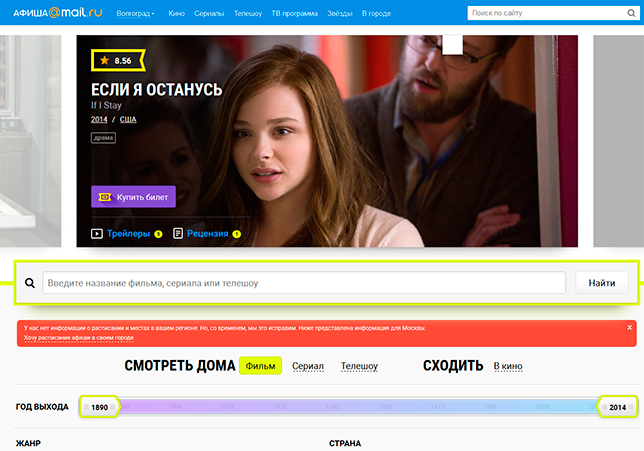This screenshot has width=644, height=451.
Task: Open the Звёзды menu item
Action: [x=340, y=14]
